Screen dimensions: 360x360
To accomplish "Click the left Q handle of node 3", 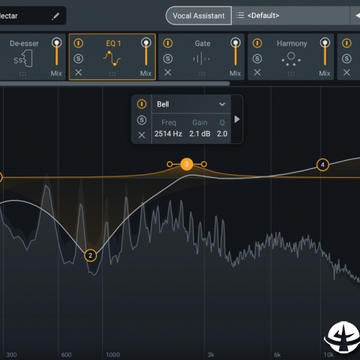I will [x=170, y=164].
